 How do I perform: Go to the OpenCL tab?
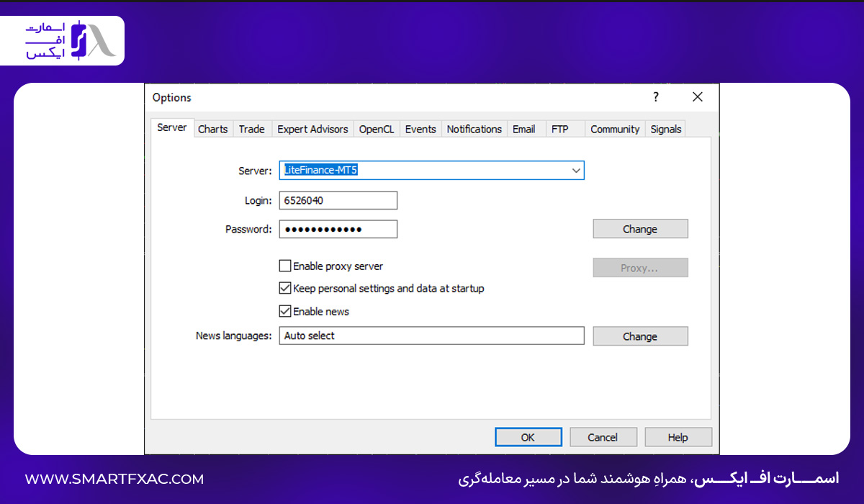[x=377, y=129]
